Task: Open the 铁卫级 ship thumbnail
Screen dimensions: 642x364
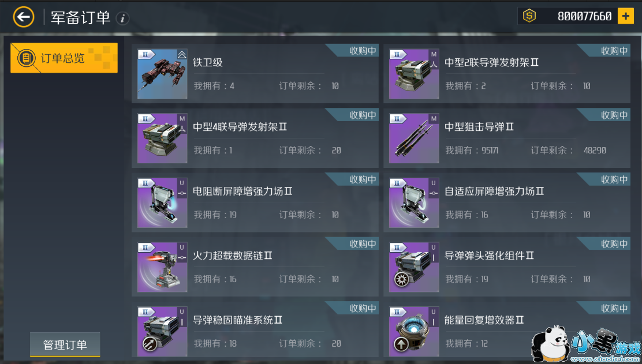Action: point(162,74)
